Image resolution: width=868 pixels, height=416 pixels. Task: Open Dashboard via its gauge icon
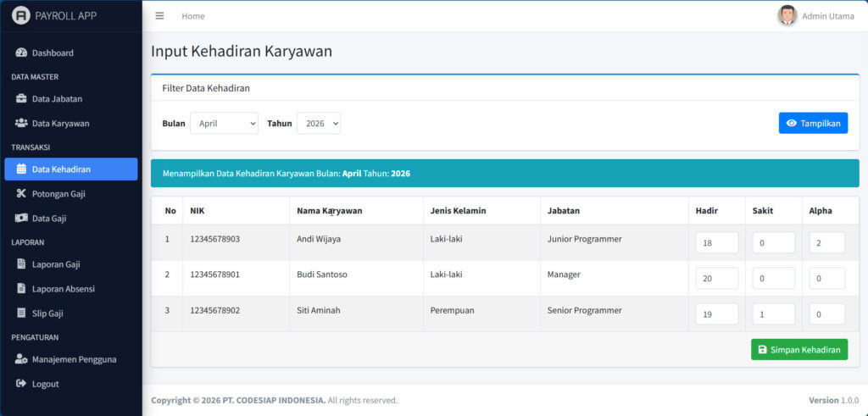pos(22,53)
